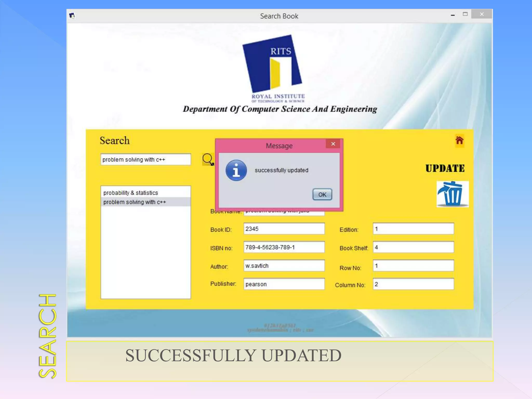Click the blue trash delete icon
Viewport: 532px width, 399px height.
(x=453, y=194)
